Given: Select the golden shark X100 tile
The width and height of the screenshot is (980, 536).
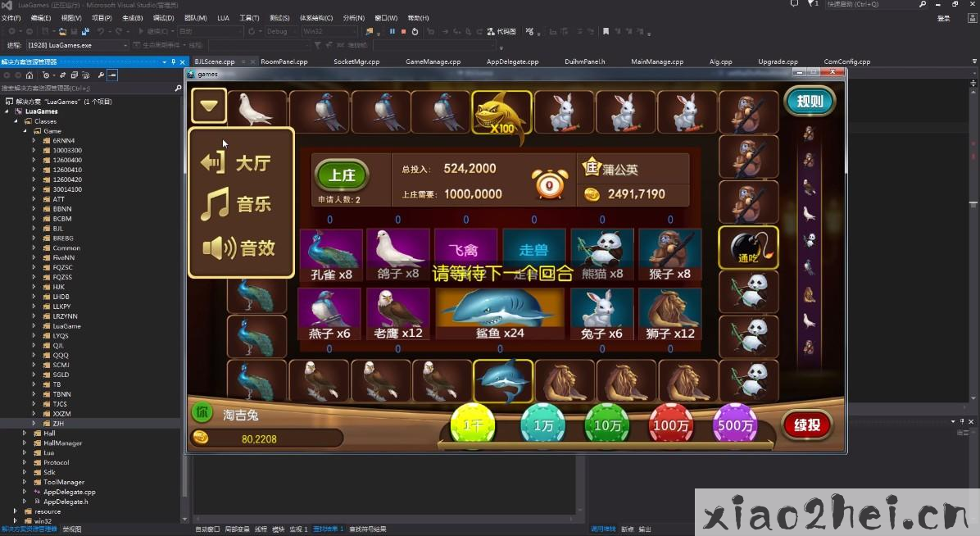Looking at the screenshot, I should (501, 112).
